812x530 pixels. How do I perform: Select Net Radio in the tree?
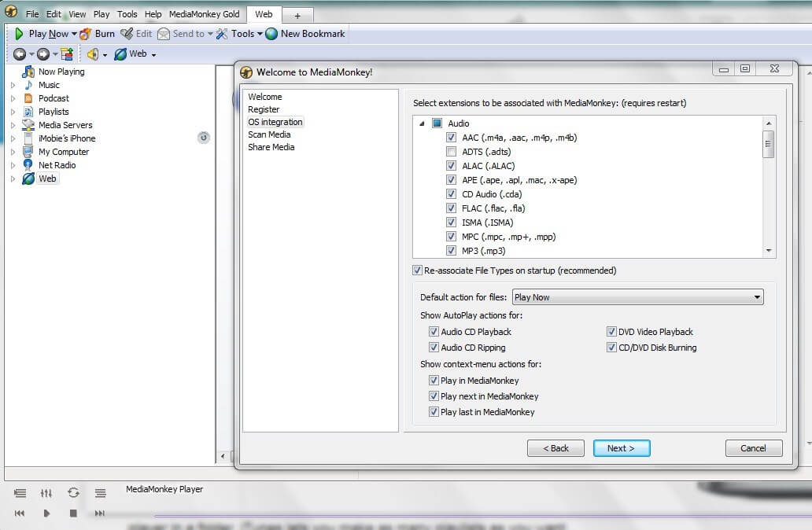(x=57, y=166)
